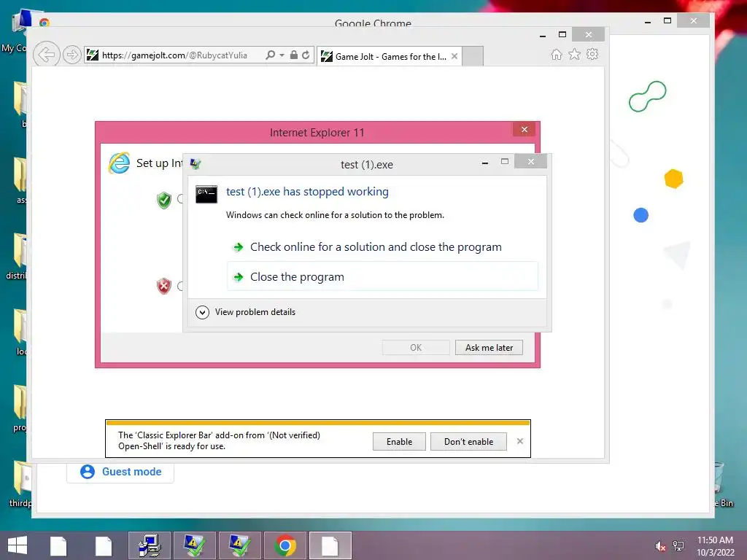Click the Chrome icon in Google Chrome title bar

tap(44, 23)
